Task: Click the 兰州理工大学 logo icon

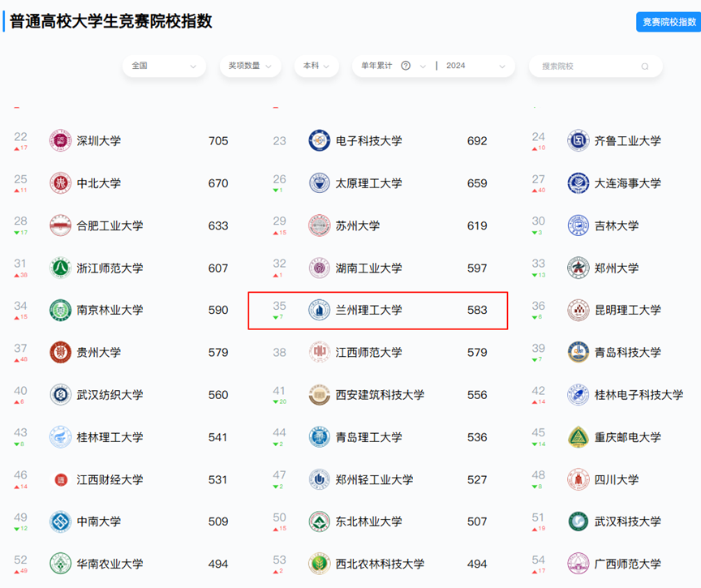Action: [x=320, y=310]
